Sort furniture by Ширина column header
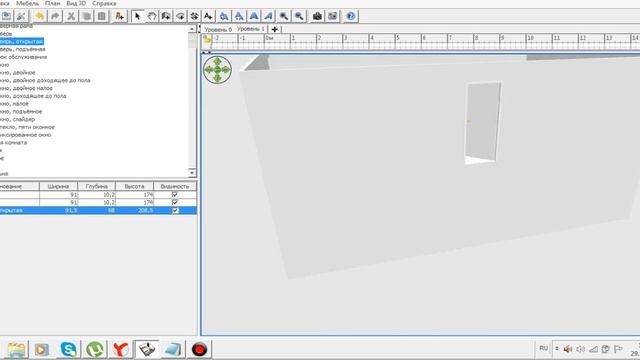This screenshot has height=360, width=640. point(58,186)
